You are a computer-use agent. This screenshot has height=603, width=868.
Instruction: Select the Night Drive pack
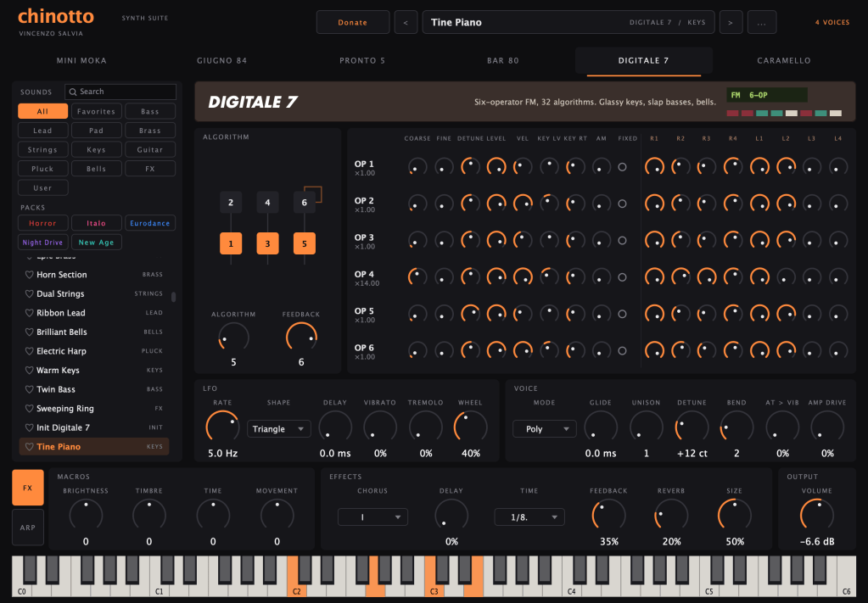coord(42,243)
